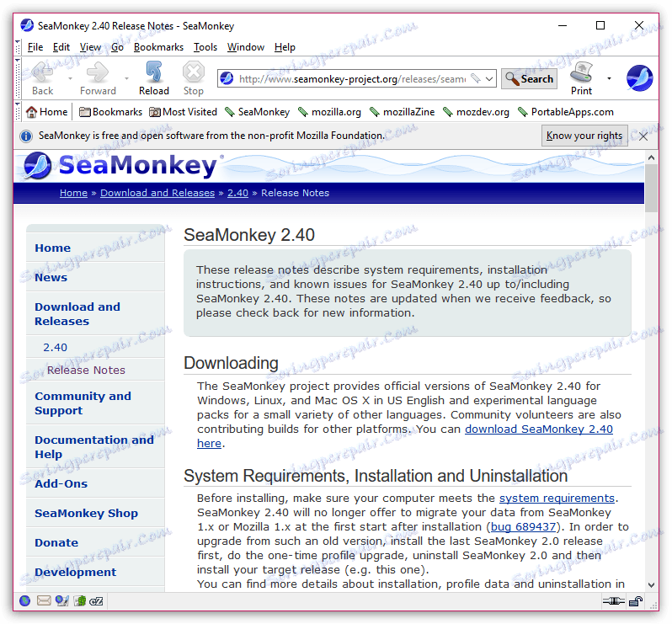Open the bug 689437 link

(523, 526)
